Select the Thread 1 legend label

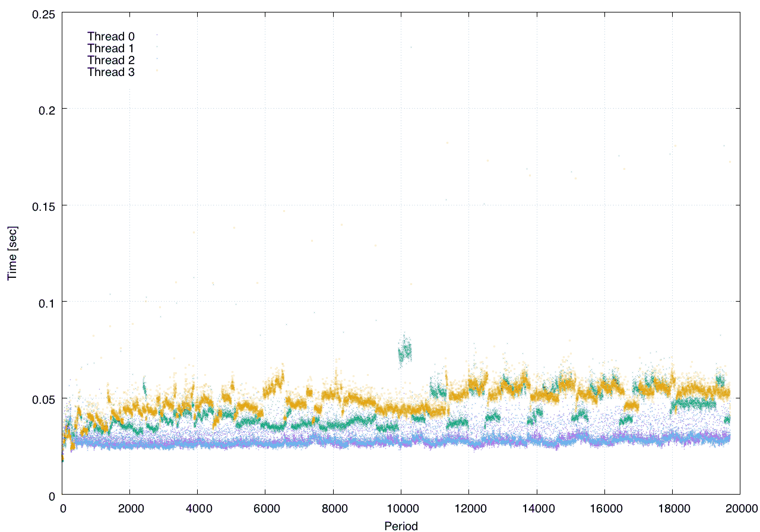(111, 48)
